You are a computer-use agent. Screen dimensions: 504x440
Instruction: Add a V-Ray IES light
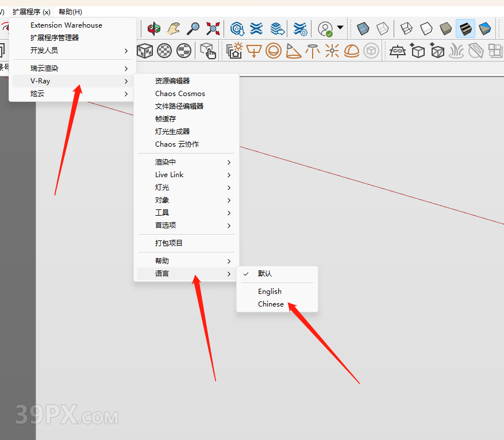tap(313, 51)
